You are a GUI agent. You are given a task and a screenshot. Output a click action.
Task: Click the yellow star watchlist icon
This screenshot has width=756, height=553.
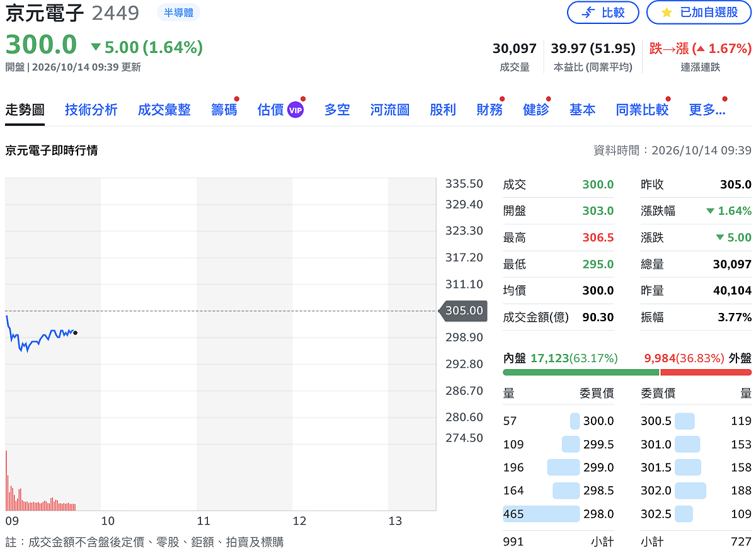pos(667,13)
